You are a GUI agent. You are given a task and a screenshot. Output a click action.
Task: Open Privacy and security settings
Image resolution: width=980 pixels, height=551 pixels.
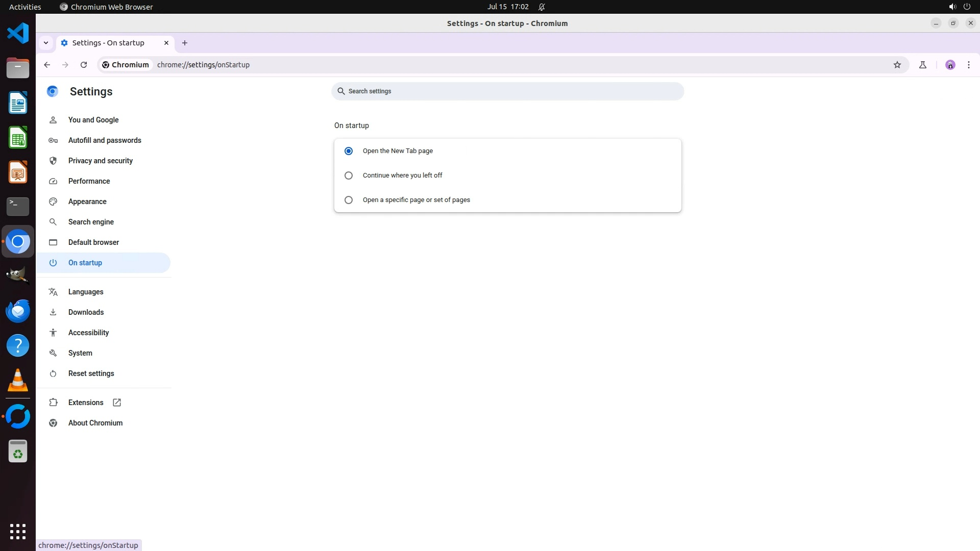pyautogui.click(x=100, y=161)
